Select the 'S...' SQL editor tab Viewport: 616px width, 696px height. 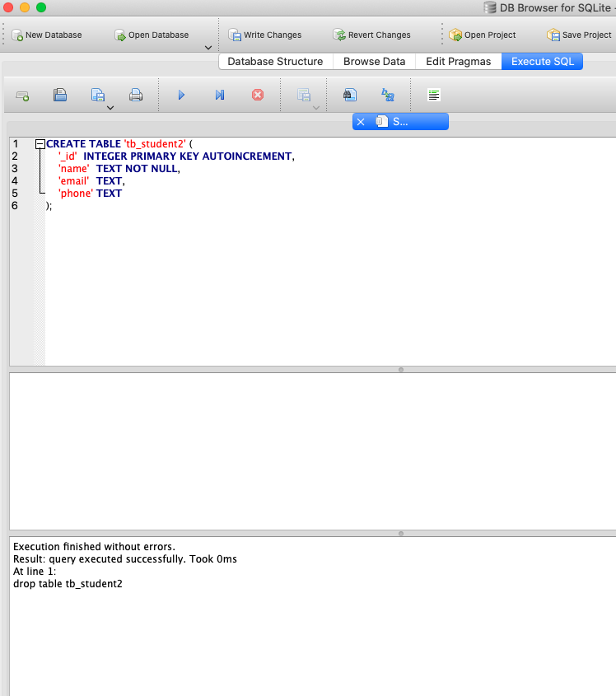coord(400,122)
